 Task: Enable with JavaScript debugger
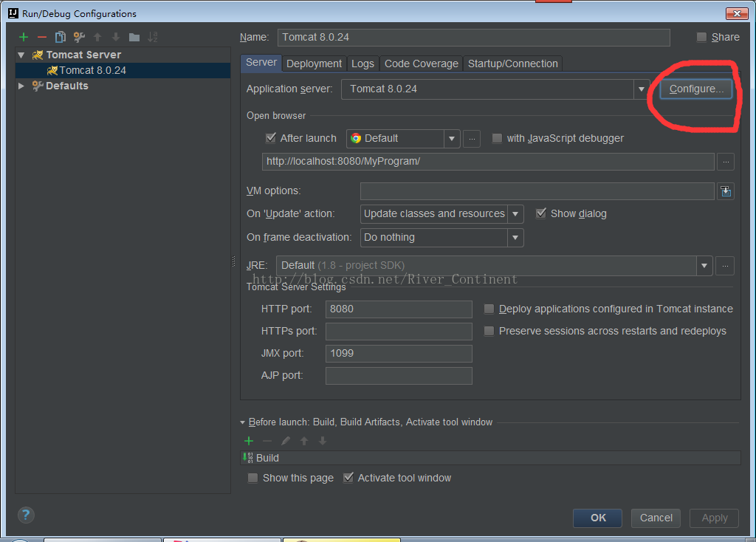tap(497, 138)
